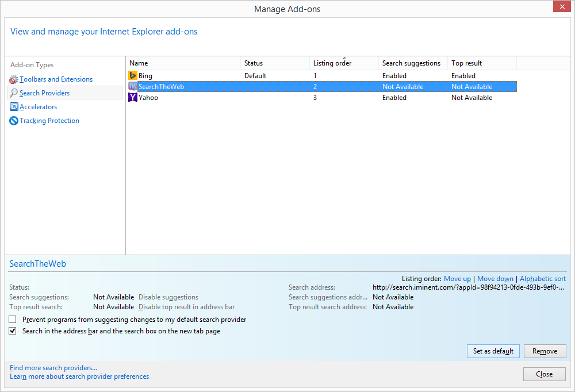
Task: Click the Move up link
Action: click(457, 279)
